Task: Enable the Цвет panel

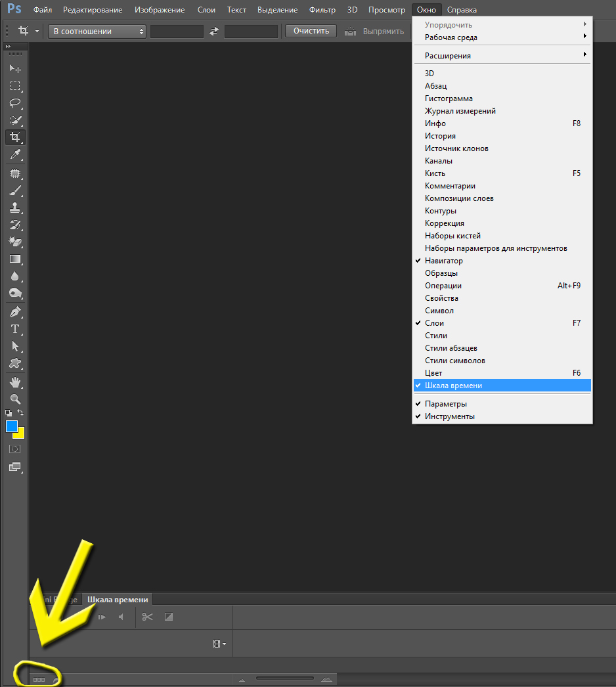Action: [502, 373]
